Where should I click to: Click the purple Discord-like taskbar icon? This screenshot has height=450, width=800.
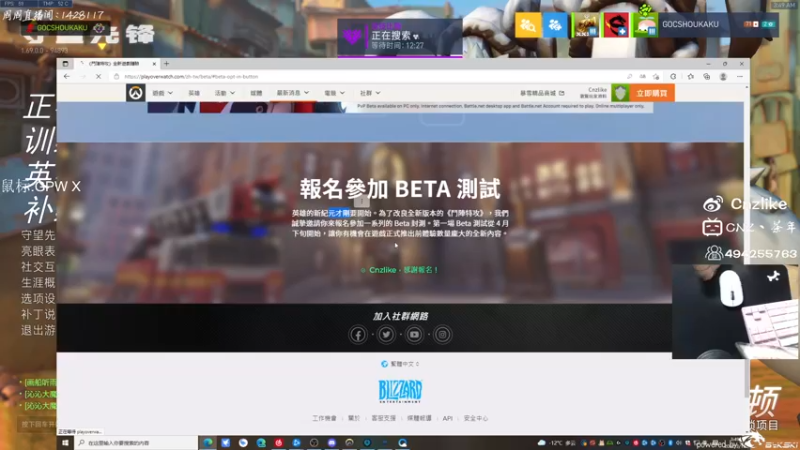point(332,443)
